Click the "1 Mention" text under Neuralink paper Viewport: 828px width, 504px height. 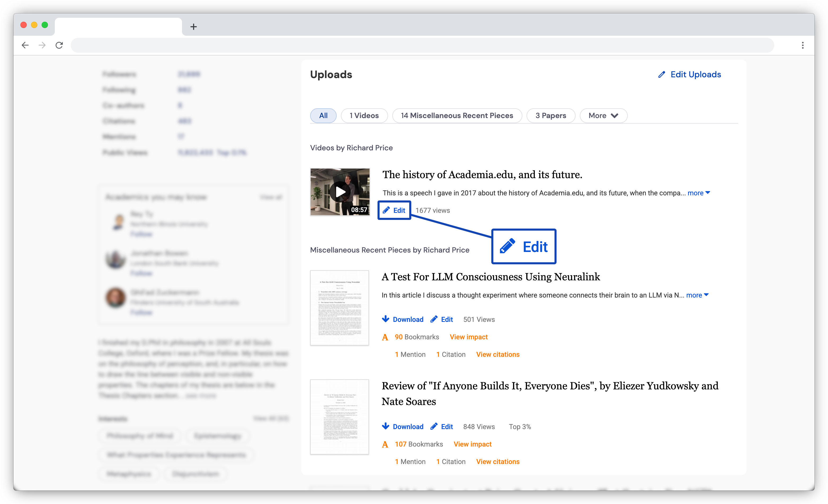pos(410,354)
